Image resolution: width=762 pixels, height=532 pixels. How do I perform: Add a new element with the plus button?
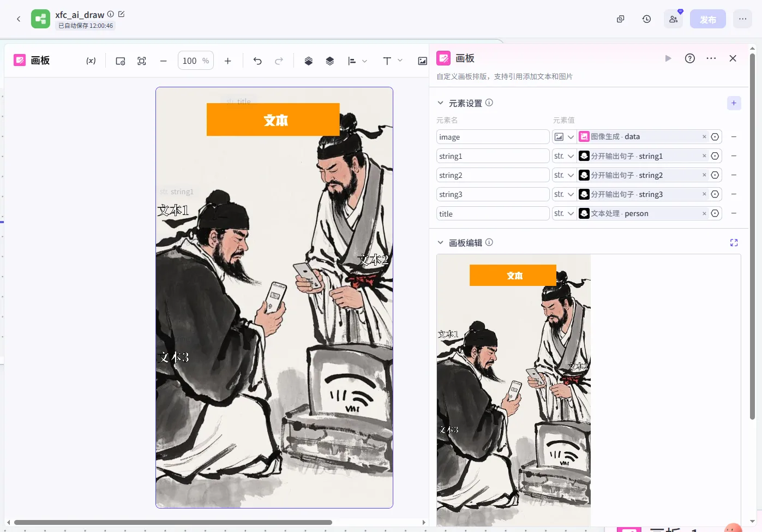tap(734, 103)
